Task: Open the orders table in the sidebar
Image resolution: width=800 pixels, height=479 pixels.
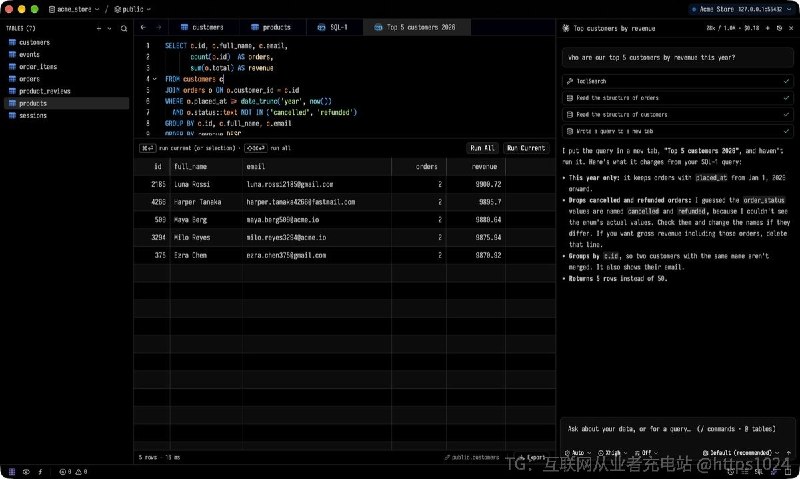Action: pos(66,79)
